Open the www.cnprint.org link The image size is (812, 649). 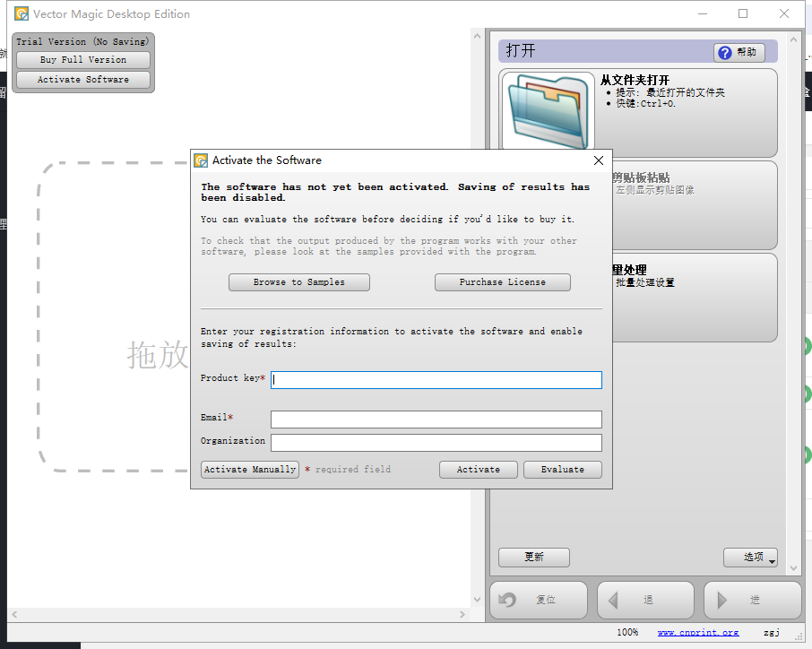pos(698,633)
